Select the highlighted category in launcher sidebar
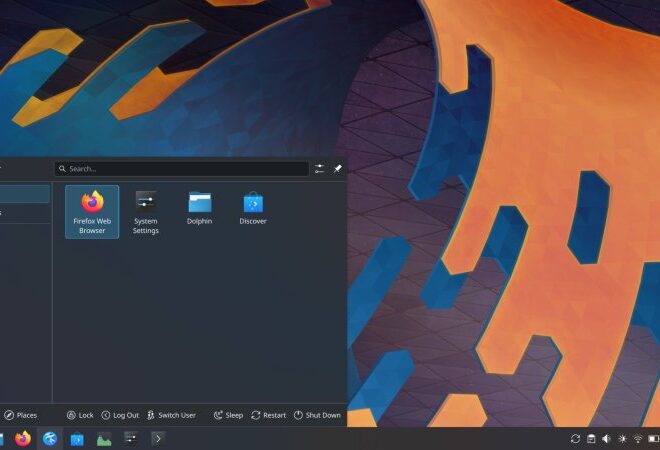Image resolution: width=660 pixels, height=450 pixels. (25, 194)
